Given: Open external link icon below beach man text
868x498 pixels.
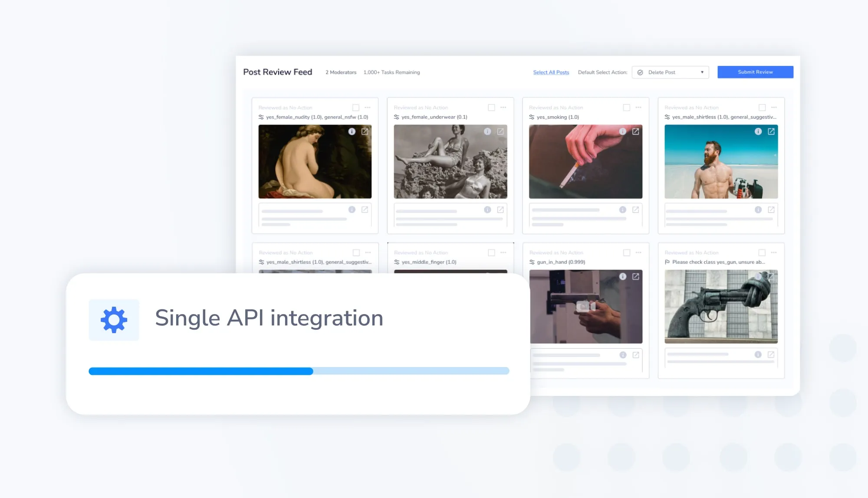Looking at the screenshot, I should (771, 210).
